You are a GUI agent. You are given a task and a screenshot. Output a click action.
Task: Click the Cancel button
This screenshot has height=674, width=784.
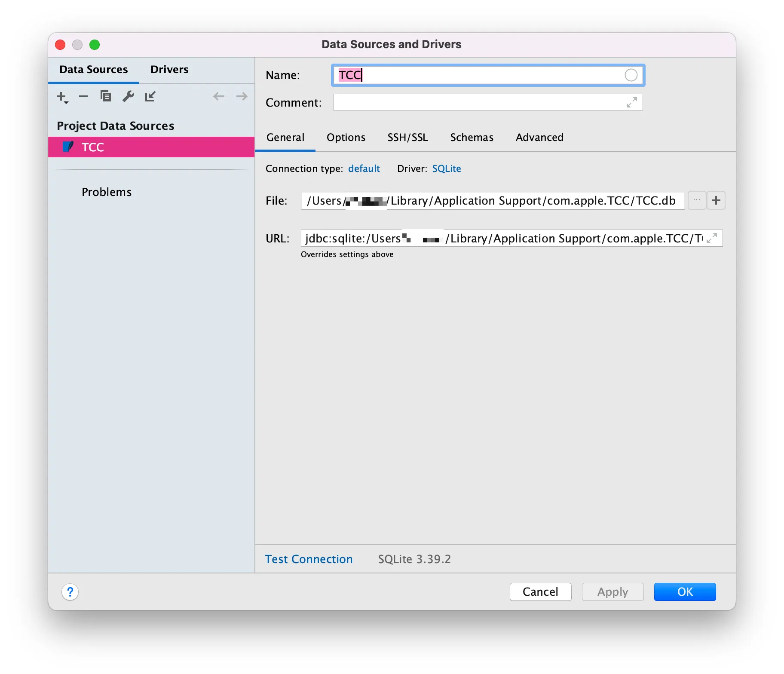[x=540, y=592]
